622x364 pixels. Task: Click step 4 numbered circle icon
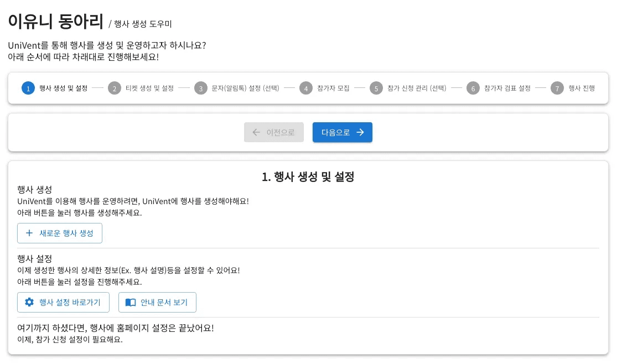pos(306,89)
